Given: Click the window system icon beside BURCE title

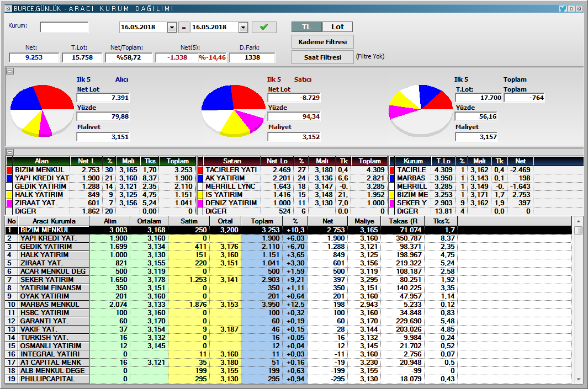Looking at the screenshot, I should tap(8, 8).
